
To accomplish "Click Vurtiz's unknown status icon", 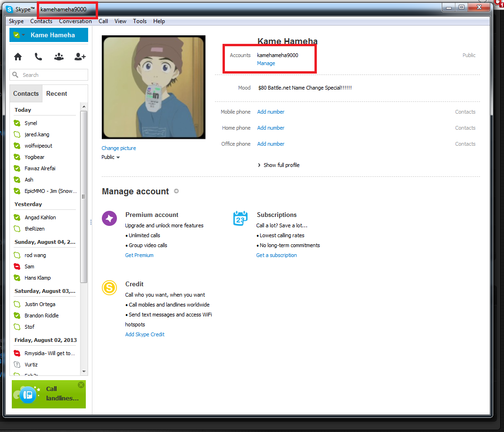I will tap(17, 365).
